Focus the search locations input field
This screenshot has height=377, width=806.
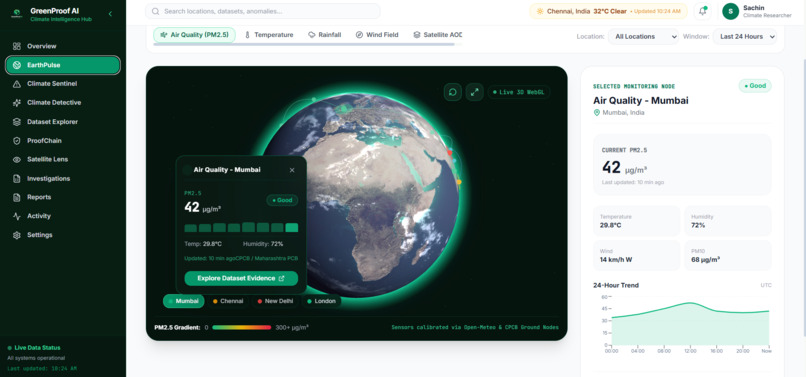263,11
